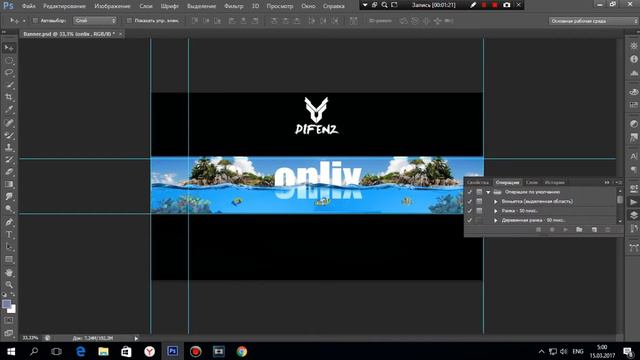
Task: Switch to the История tab in panel
Action: [554, 182]
